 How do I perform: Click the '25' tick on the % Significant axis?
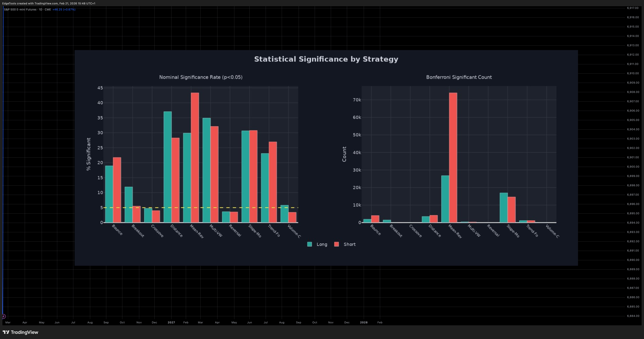pos(100,148)
